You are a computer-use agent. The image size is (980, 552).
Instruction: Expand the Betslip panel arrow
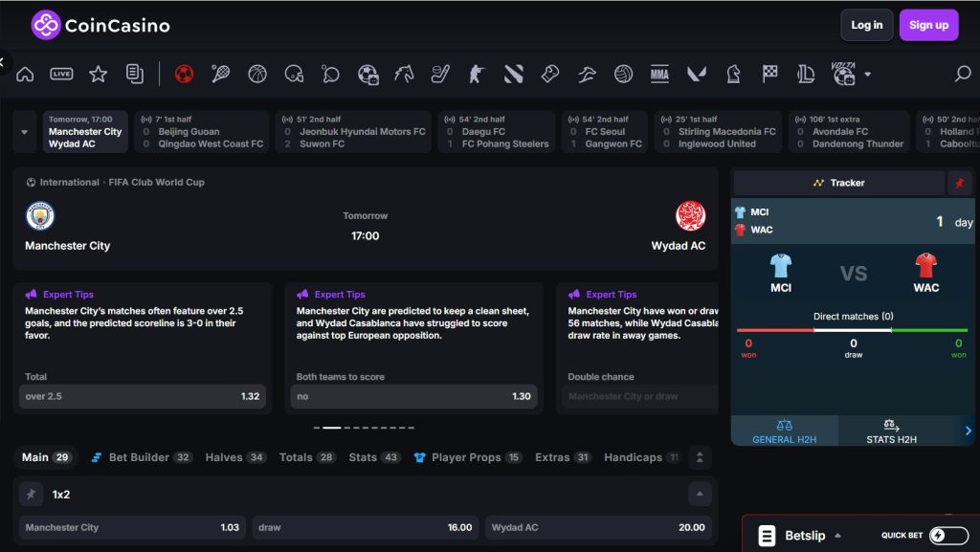pyautogui.click(x=837, y=535)
